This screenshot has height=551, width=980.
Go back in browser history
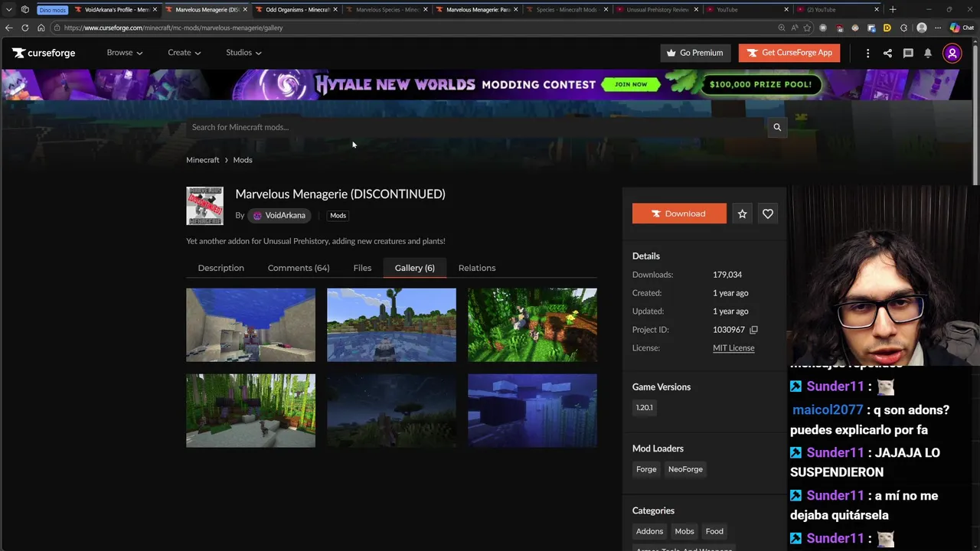pyautogui.click(x=8, y=28)
